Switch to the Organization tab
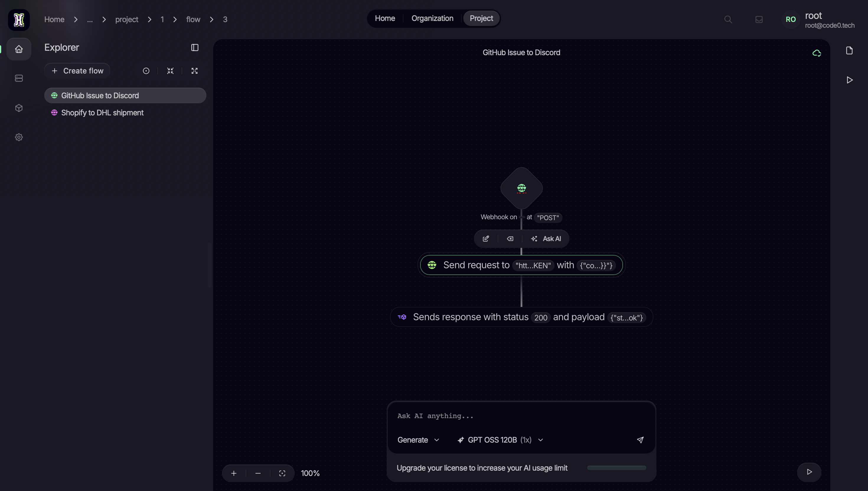This screenshot has width=868, height=491. [x=433, y=19]
